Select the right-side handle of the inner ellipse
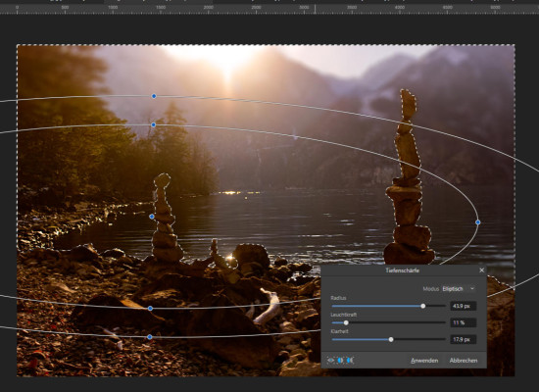Viewport: 539px width, 392px height. [478, 222]
